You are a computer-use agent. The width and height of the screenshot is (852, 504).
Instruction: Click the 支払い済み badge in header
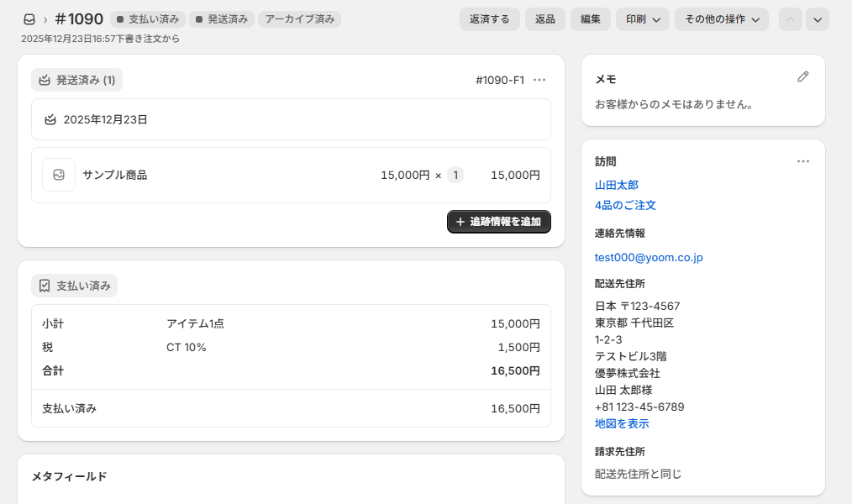tap(148, 19)
